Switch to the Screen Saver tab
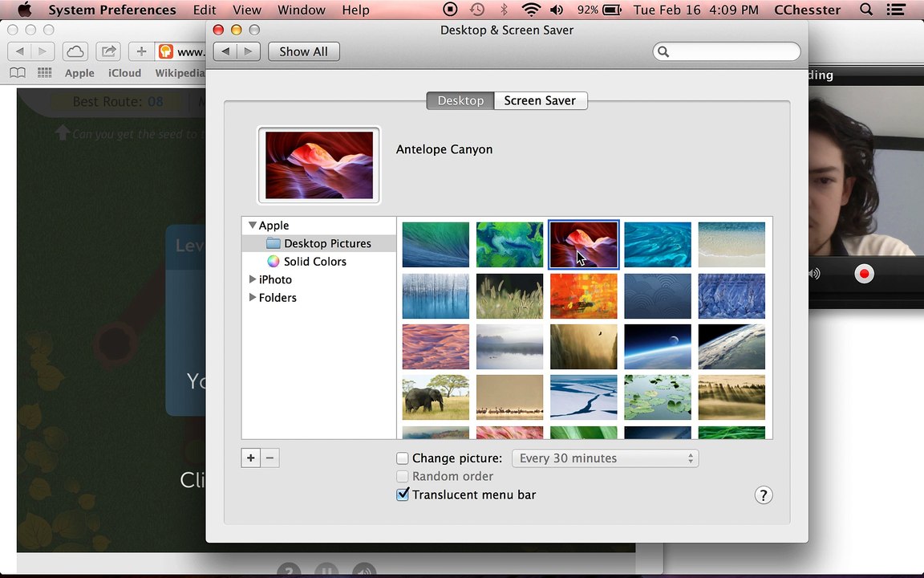This screenshot has width=924, height=578. click(540, 100)
